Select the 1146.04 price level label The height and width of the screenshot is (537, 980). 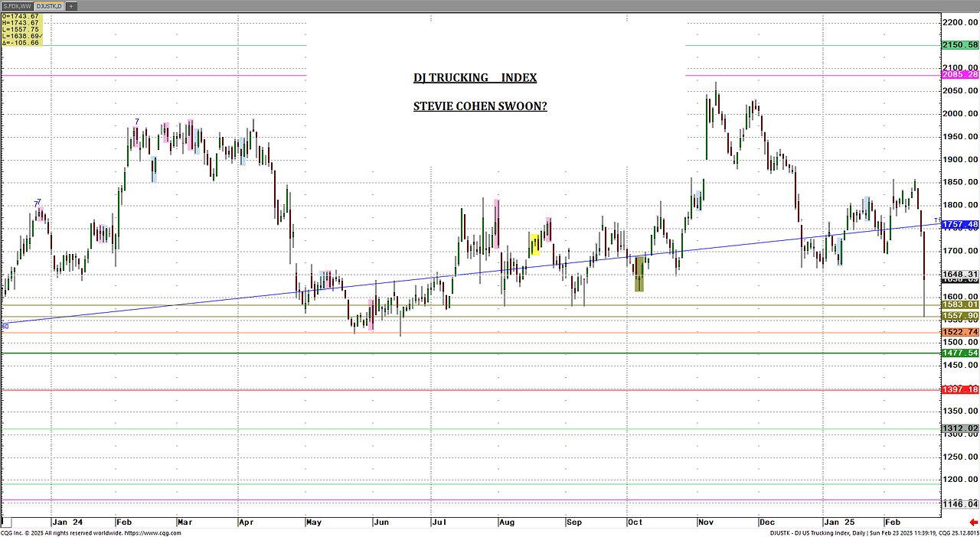960,504
